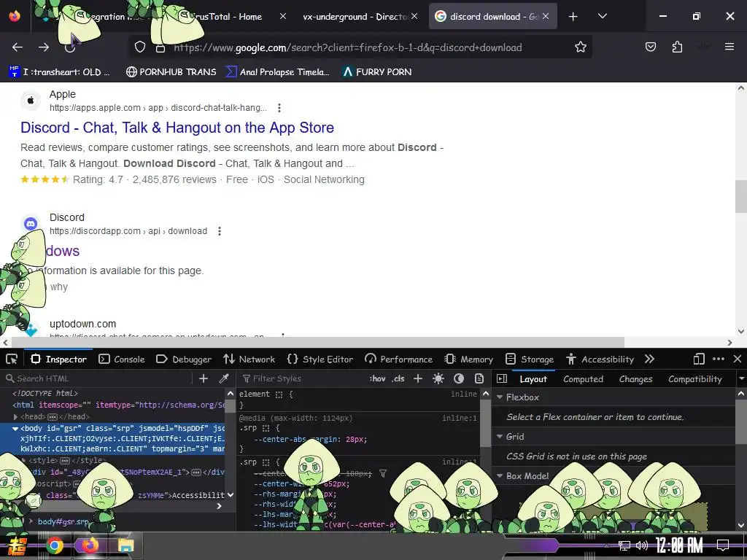Viewport: 747px width, 560px height.
Task: Click the uptodown.com result site name
Action: click(83, 324)
